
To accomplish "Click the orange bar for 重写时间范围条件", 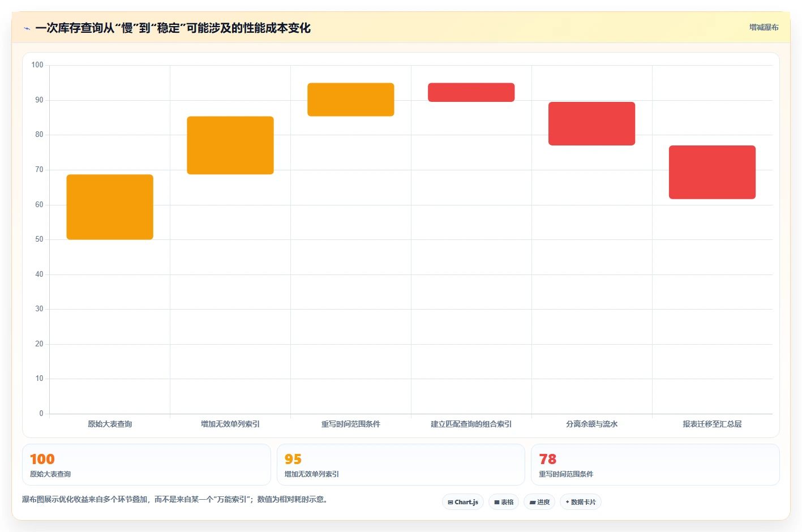I will pyautogui.click(x=351, y=100).
